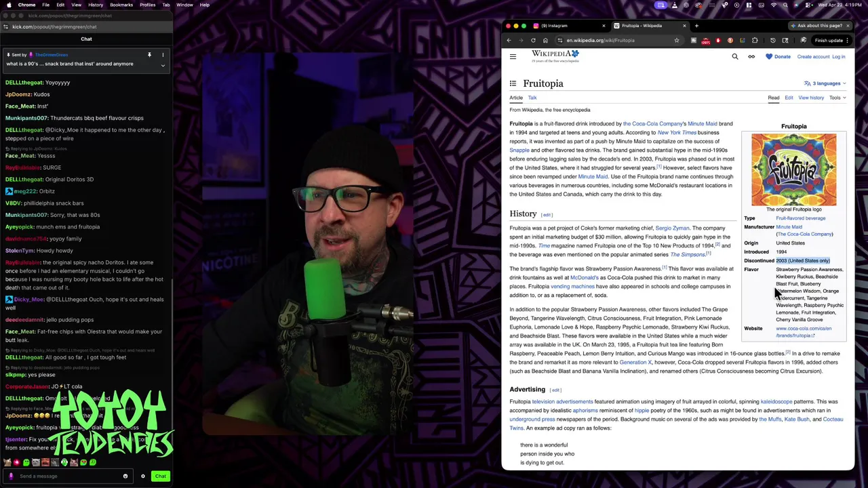Image resolution: width=868 pixels, height=488 pixels.
Task: Click the Wikipedia logo
Action: click(x=555, y=56)
